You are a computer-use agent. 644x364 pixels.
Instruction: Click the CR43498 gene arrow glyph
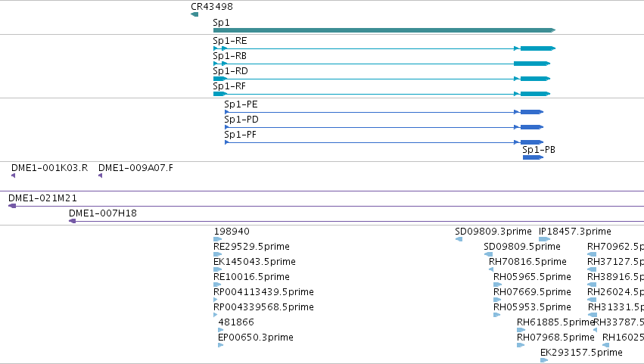(194, 14)
